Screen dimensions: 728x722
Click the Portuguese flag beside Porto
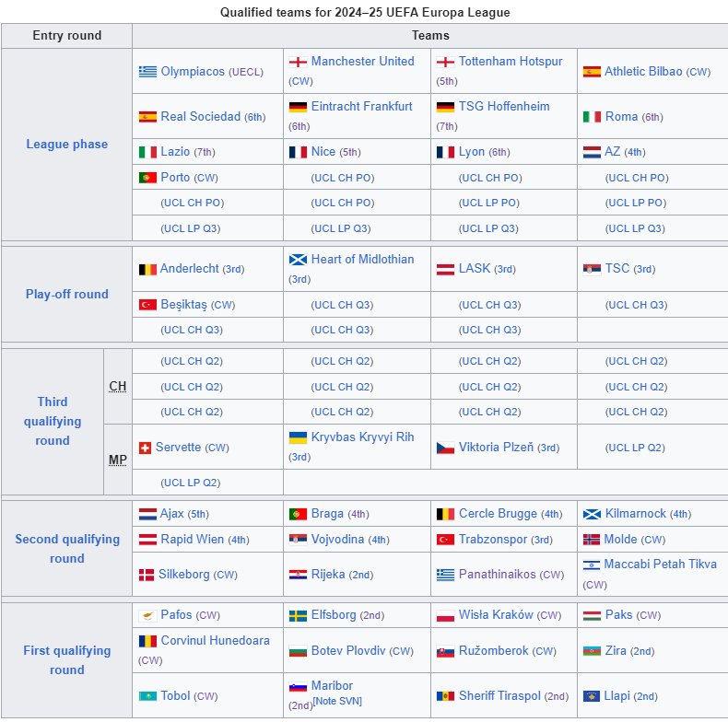tap(147, 178)
